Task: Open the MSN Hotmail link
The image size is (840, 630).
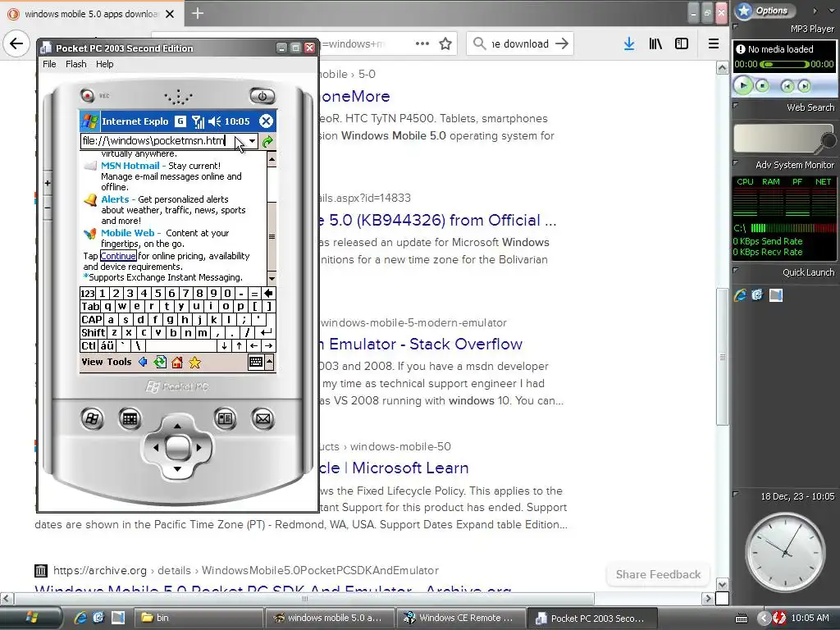Action: [130, 166]
